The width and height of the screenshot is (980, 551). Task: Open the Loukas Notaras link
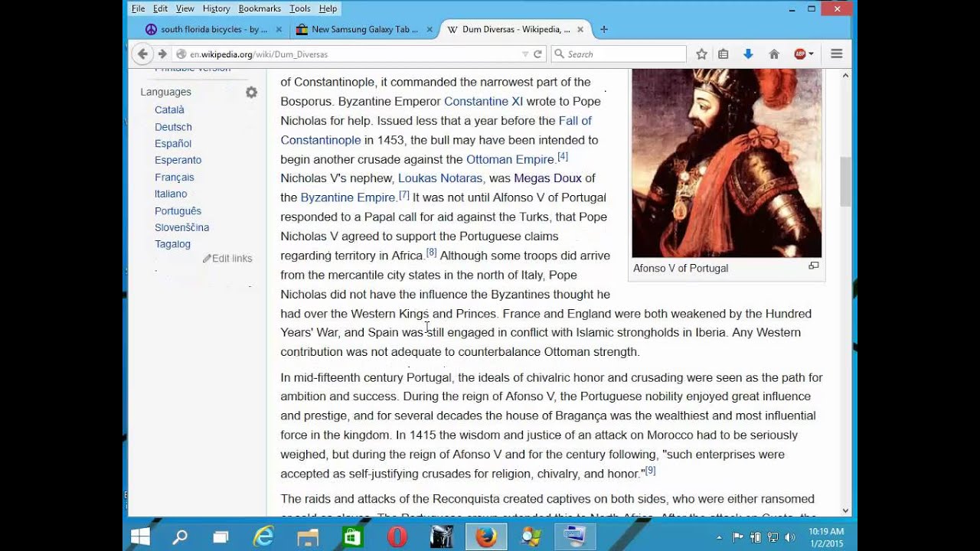click(440, 178)
